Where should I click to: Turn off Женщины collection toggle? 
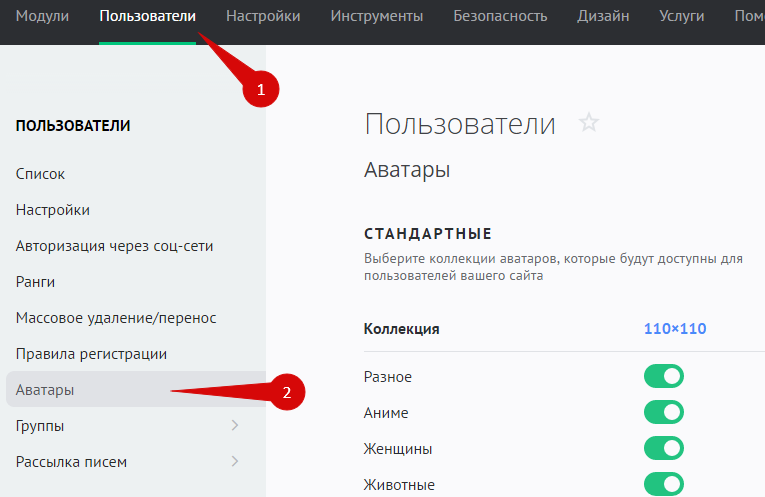point(663,449)
